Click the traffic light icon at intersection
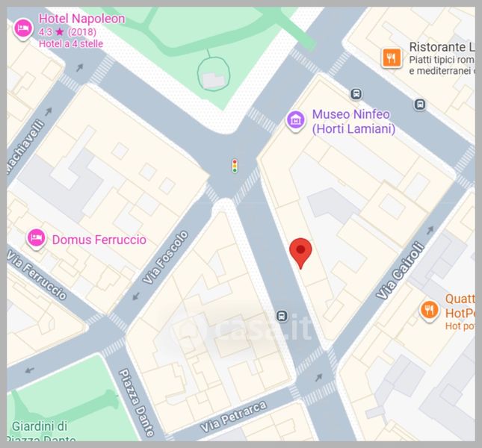 tap(235, 166)
